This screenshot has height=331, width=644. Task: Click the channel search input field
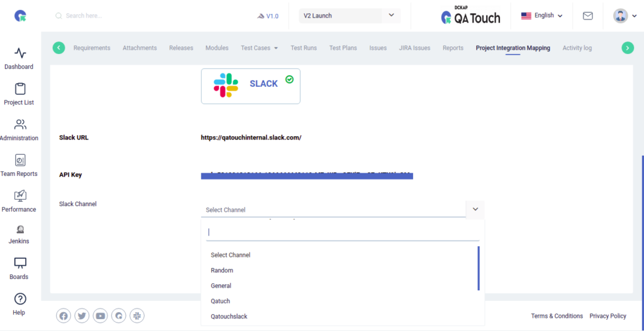tap(343, 232)
